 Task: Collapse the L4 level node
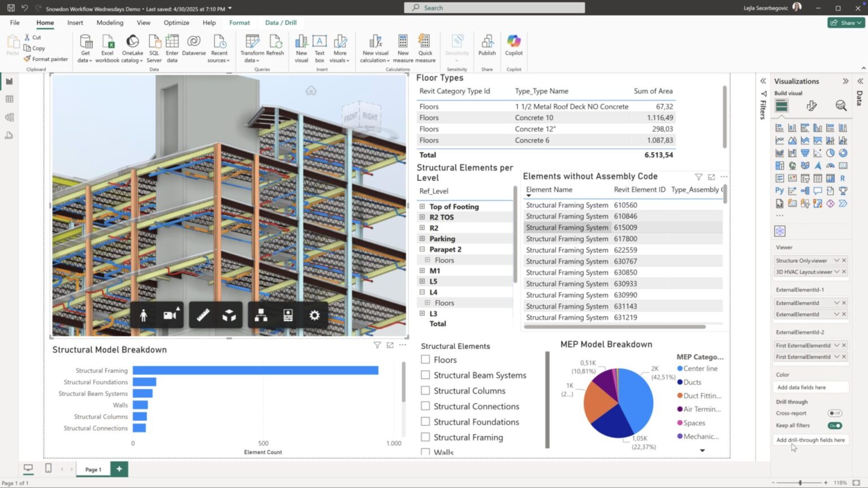pos(422,292)
